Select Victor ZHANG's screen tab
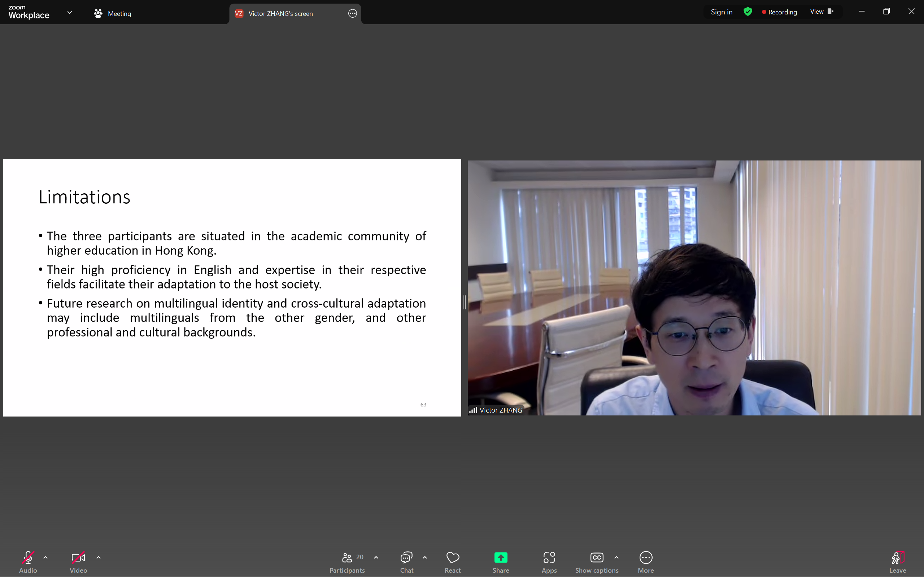924x577 pixels. (x=281, y=13)
